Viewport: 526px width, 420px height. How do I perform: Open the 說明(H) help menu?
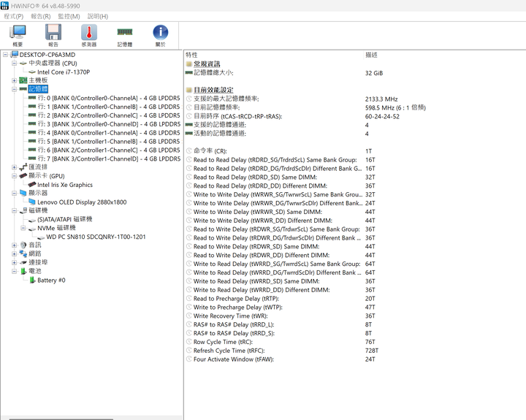(x=98, y=16)
